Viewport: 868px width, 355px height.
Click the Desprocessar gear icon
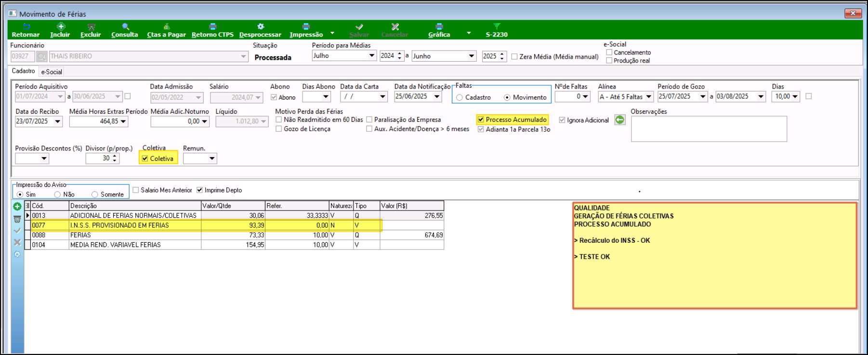261,26
